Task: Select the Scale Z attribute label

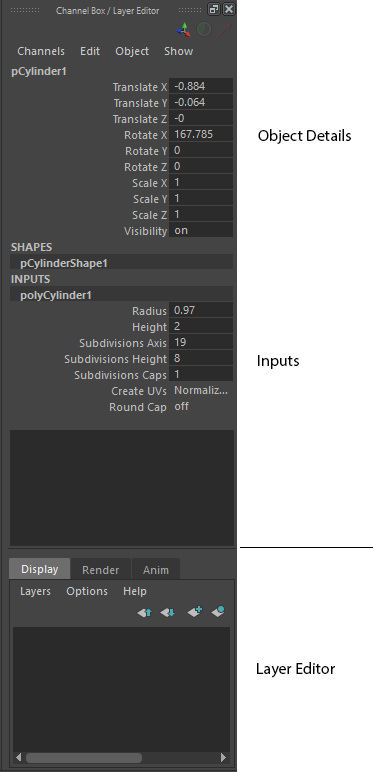Action: [150, 215]
